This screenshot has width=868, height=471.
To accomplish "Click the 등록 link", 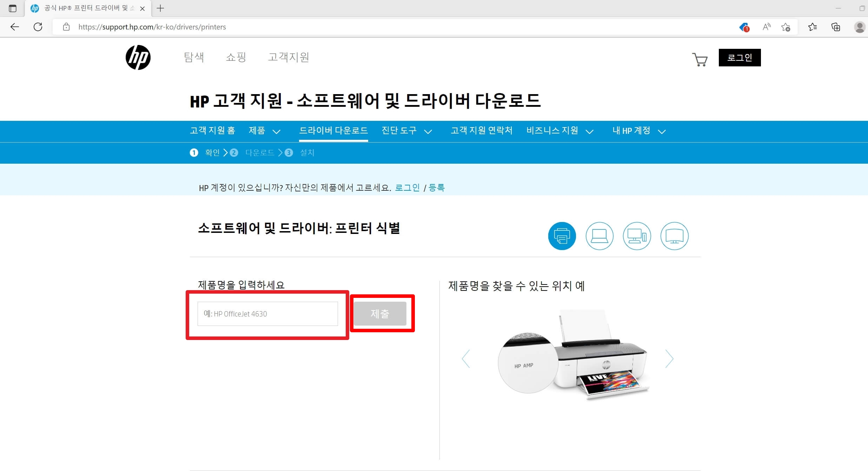I will pos(437,188).
